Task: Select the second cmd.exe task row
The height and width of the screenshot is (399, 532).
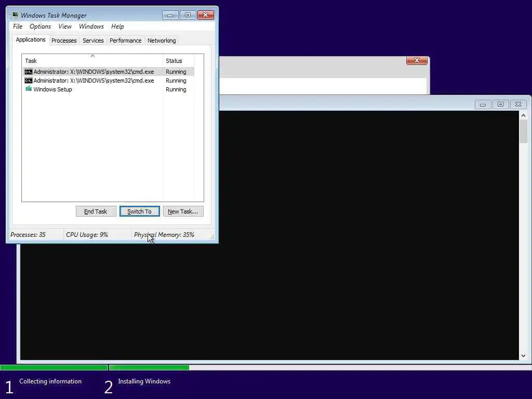Action: pos(109,81)
